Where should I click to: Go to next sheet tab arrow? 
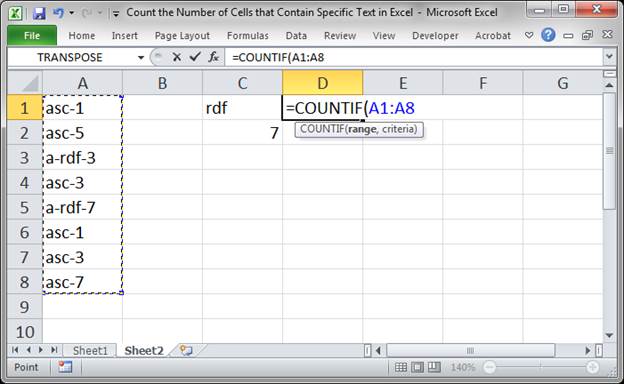point(41,350)
